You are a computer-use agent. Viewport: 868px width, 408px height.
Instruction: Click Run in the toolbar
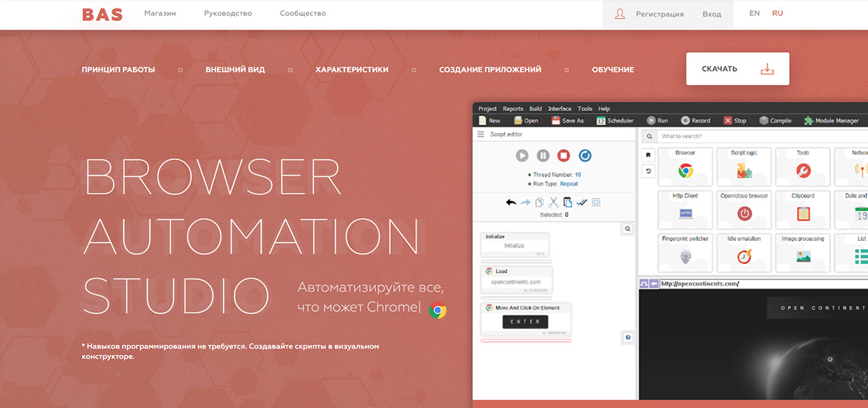[658, 121]
